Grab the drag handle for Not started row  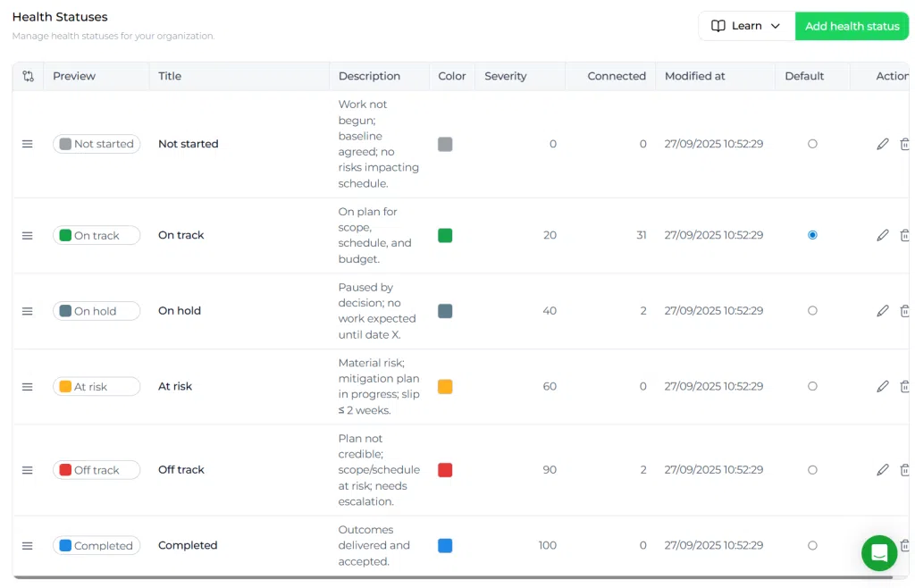tap(28, 144)
